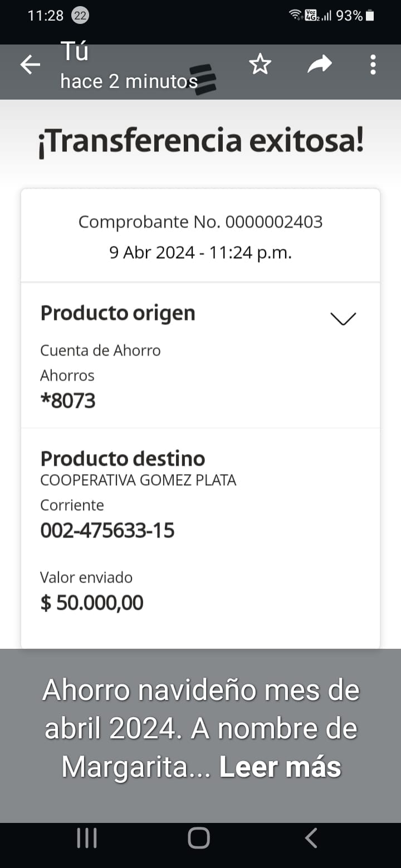Tap the destination account number 002-475633-15

click(x=107, y=530)
